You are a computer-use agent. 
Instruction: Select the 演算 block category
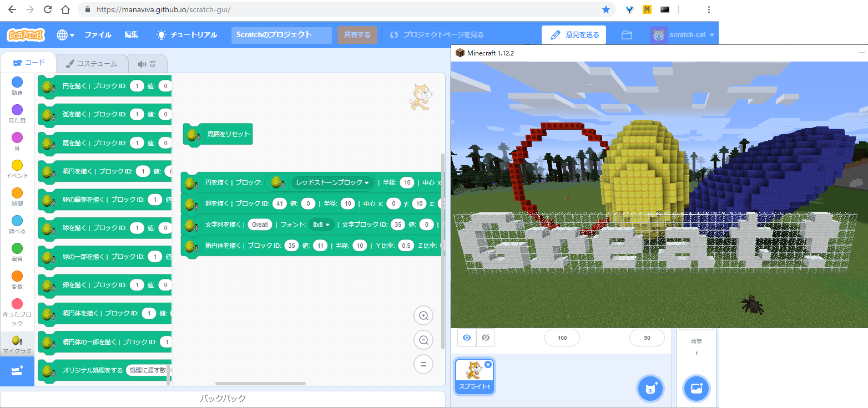pos(17,253)
